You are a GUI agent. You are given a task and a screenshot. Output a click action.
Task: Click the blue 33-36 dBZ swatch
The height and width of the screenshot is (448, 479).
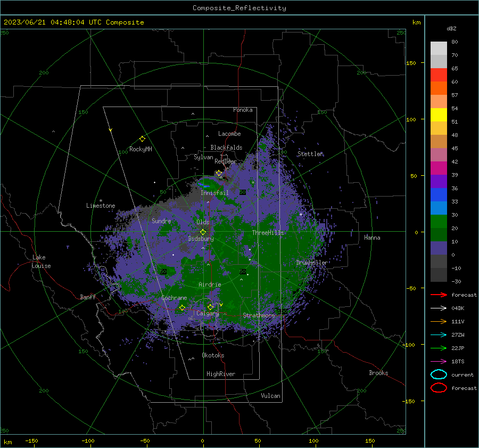point(439,195)
